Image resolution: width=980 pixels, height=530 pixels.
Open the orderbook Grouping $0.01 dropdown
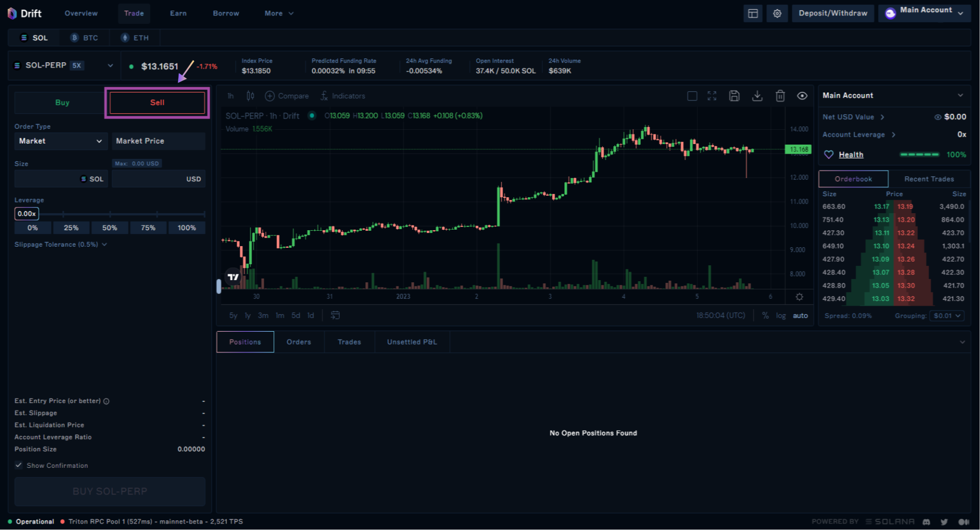point(947,316)
